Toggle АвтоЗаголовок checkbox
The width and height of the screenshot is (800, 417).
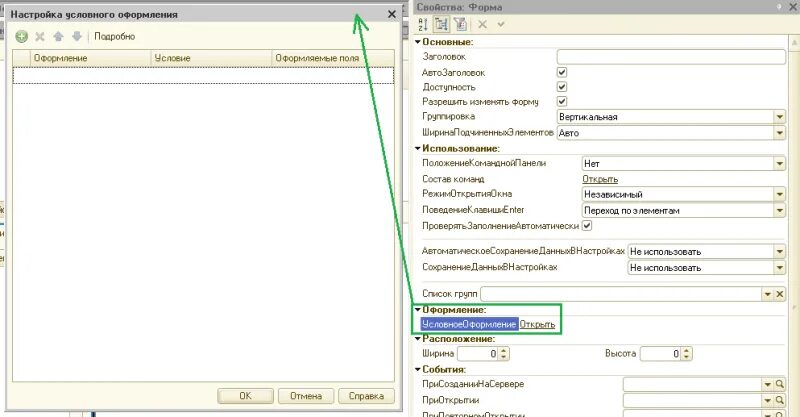[x=562, y=72]
